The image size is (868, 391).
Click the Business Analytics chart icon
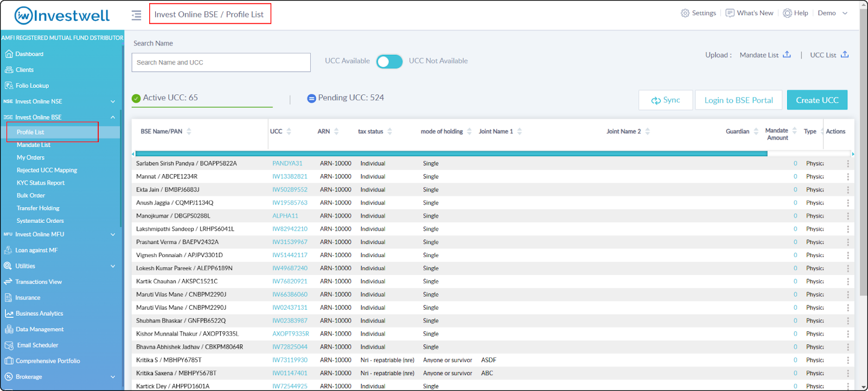pos(9,313)
